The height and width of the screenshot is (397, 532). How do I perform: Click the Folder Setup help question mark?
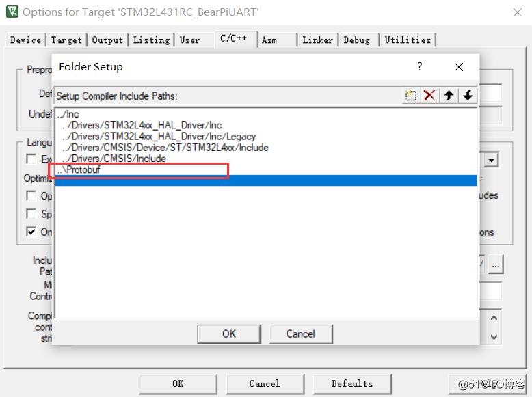pos(420,66)
